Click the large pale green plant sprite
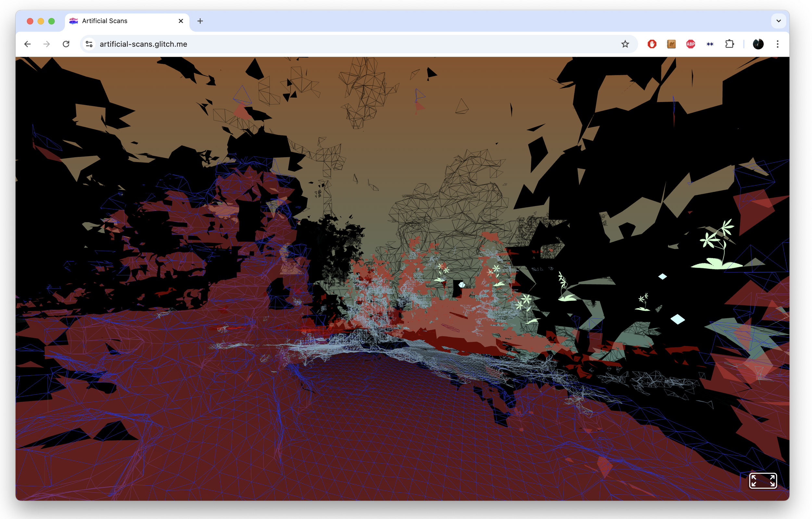Screen dimensions: 812x519 (717, 245)
